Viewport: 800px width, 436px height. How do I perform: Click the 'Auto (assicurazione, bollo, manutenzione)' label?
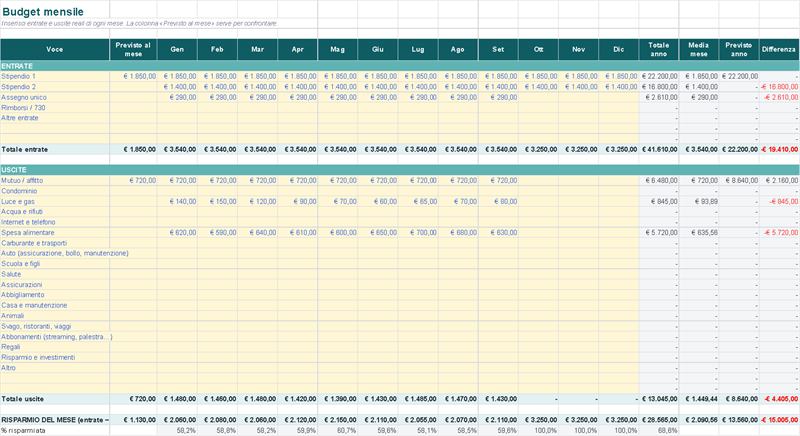pos(65,253)
